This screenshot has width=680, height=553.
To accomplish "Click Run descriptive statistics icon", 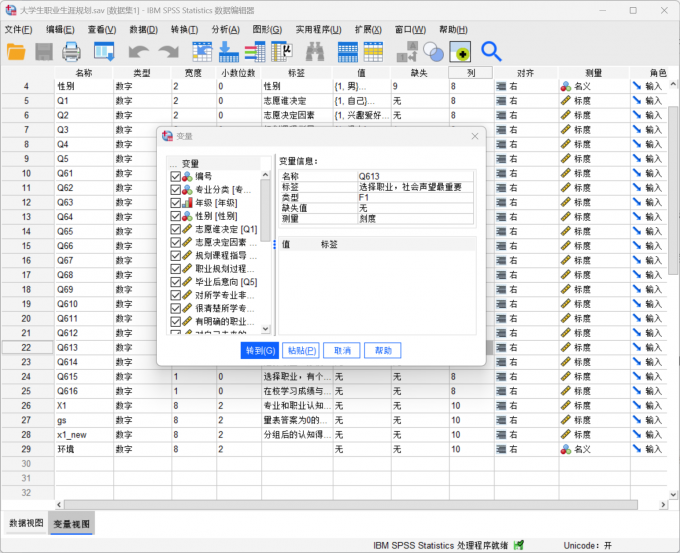I will click(282, 52).
